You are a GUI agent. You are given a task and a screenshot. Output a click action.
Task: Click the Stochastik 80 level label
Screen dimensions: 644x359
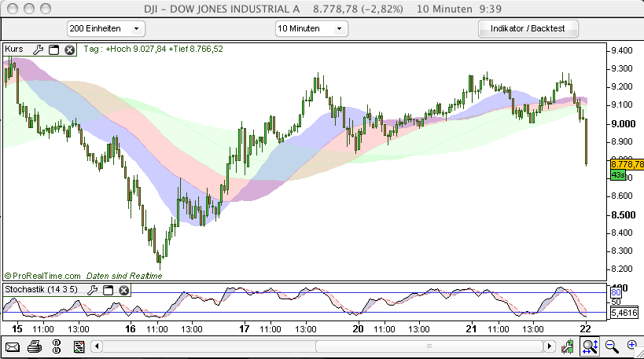pyautogui.click(x=616, y=292)
